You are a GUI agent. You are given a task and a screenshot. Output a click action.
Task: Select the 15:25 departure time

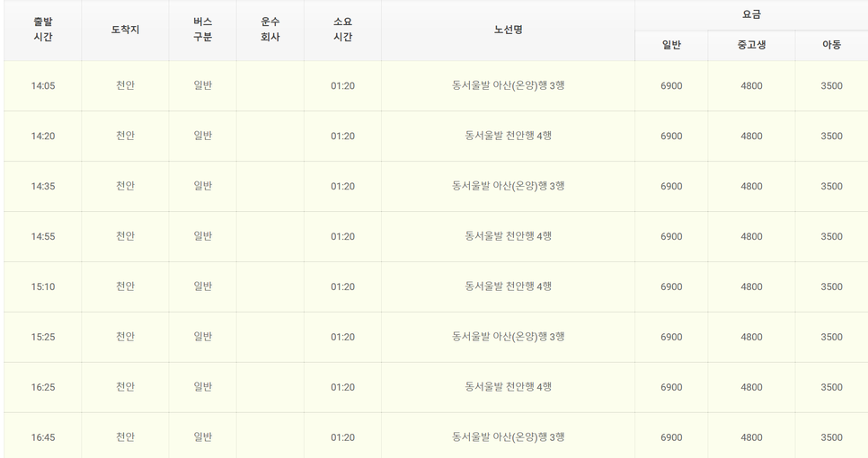tap(42, 337)
